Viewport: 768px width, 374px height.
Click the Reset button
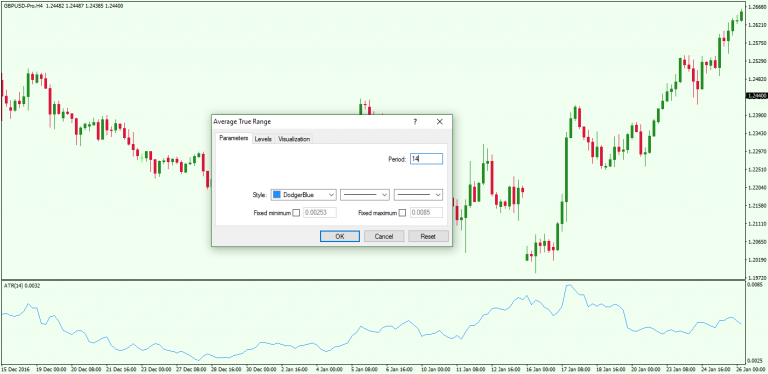tap(428, 236)
